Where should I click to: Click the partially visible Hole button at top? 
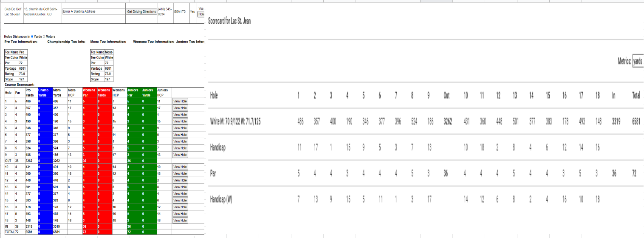tap(201, 14)
